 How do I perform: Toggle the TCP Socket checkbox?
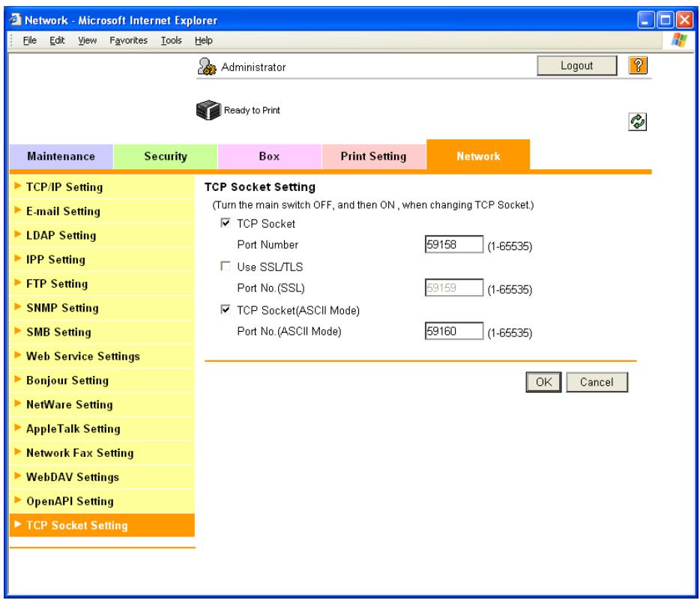pyautogui.click(x=226, y=223)
